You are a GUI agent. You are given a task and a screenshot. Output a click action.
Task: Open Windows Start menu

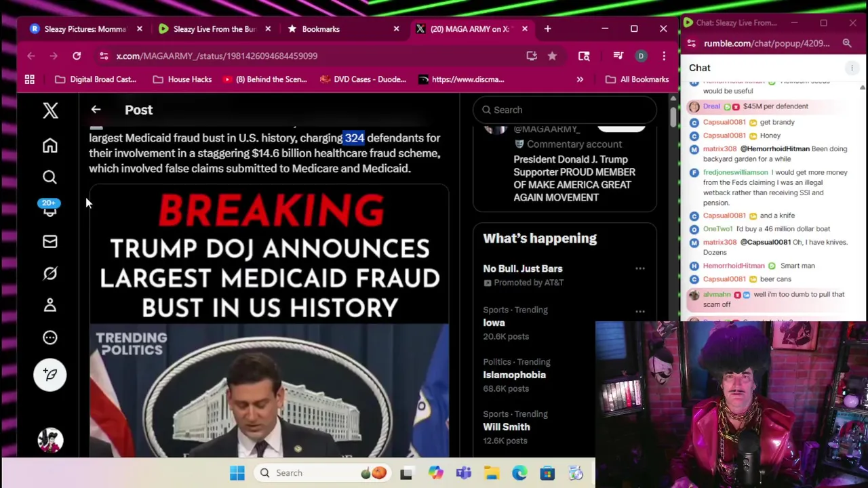click(x=237, y=473)
